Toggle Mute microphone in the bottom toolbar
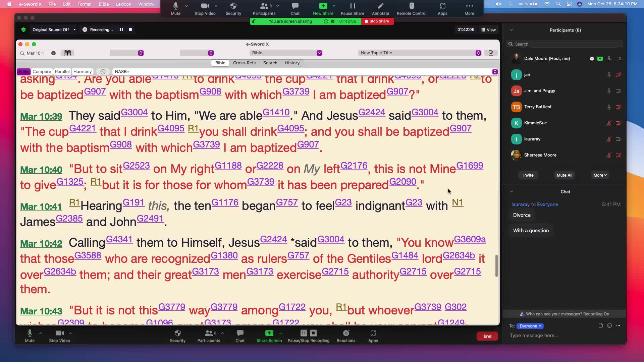 pos(30,336)
